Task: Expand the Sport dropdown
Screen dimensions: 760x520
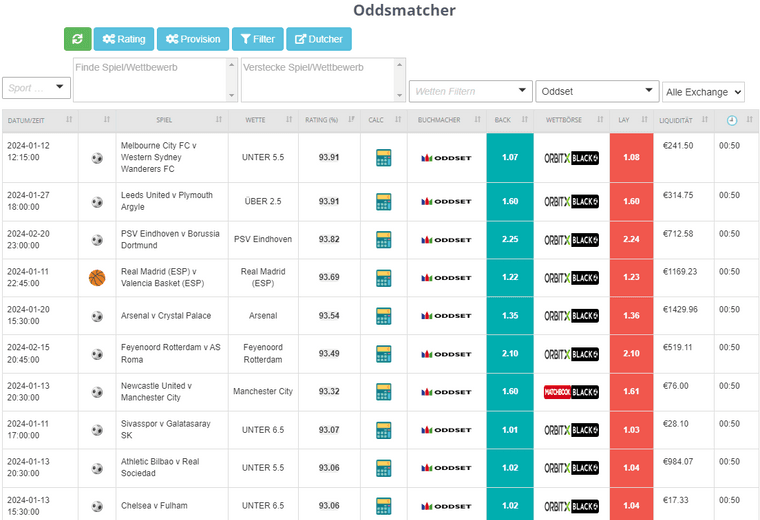Action: coord(36,88)
